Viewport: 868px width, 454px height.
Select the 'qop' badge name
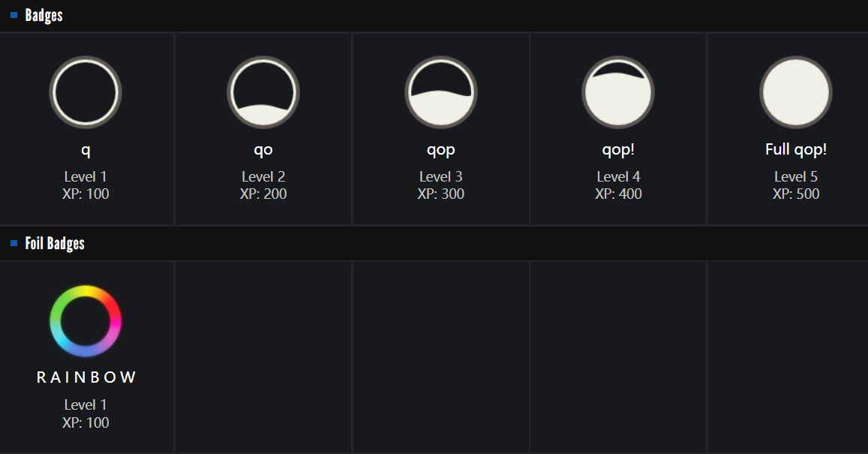point(441,149)
